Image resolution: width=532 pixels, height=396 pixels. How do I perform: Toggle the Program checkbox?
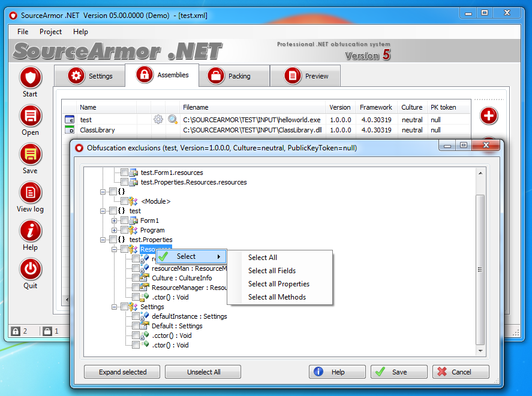(124, 230)
